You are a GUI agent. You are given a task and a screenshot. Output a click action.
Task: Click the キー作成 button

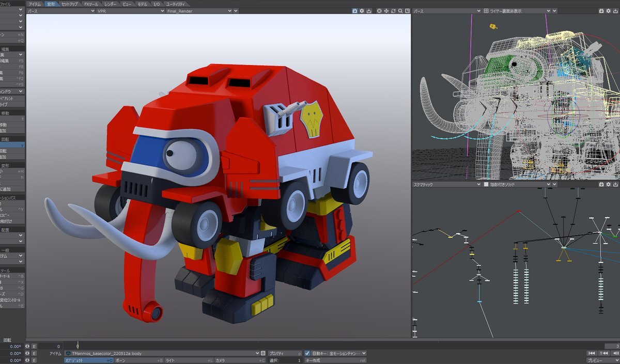click(x=335, y=360)
